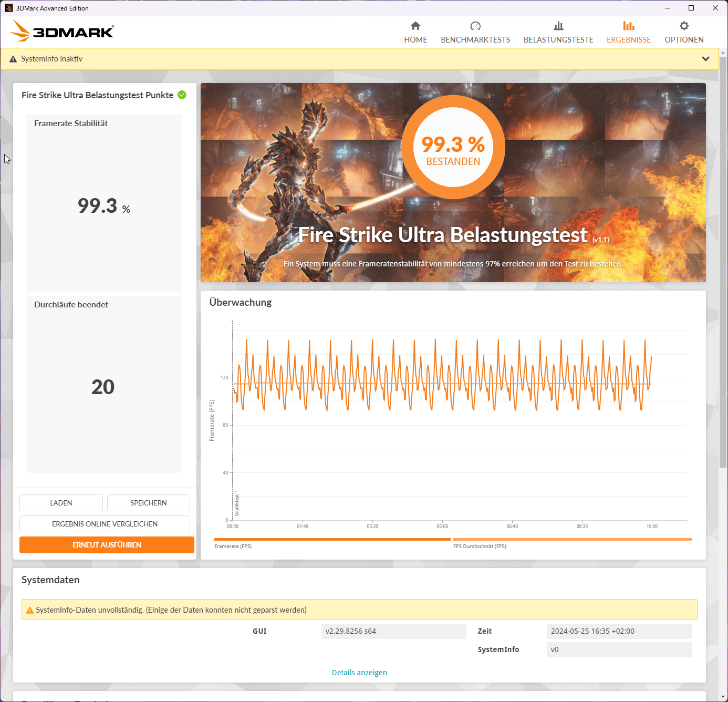
Task: Click the 3DMark title bar app icon
Action: coord(8,8)
